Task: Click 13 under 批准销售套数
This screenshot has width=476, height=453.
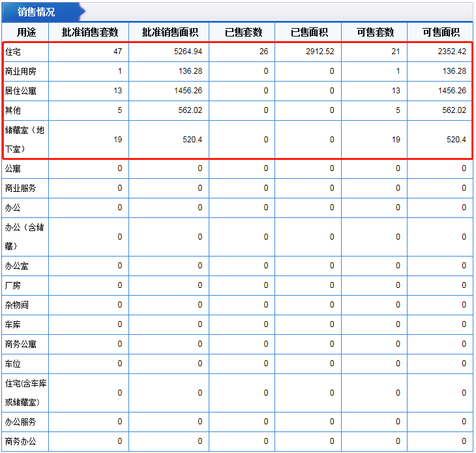Action: point(118,91)
